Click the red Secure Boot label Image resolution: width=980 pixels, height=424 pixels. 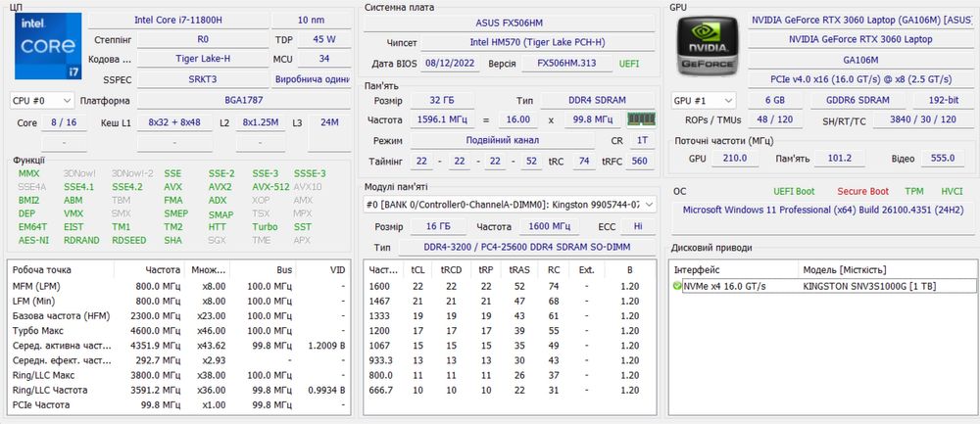862,192
